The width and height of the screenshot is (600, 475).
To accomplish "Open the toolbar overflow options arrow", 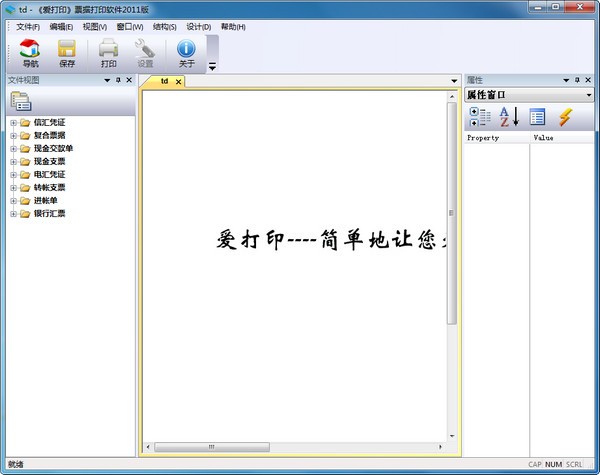I will [212, 67].
